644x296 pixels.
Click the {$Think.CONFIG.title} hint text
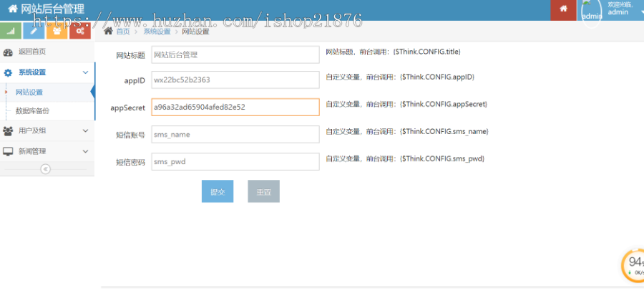pos(426,52)
